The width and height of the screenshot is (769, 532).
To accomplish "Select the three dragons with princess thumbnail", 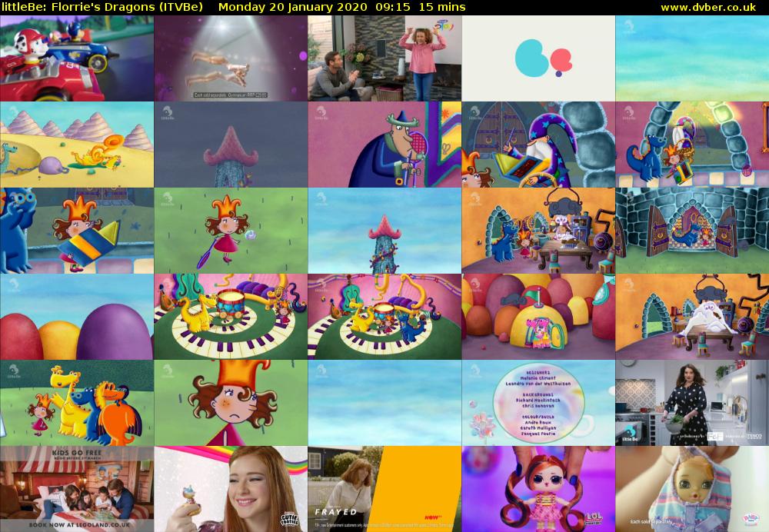I will point(77,403).
